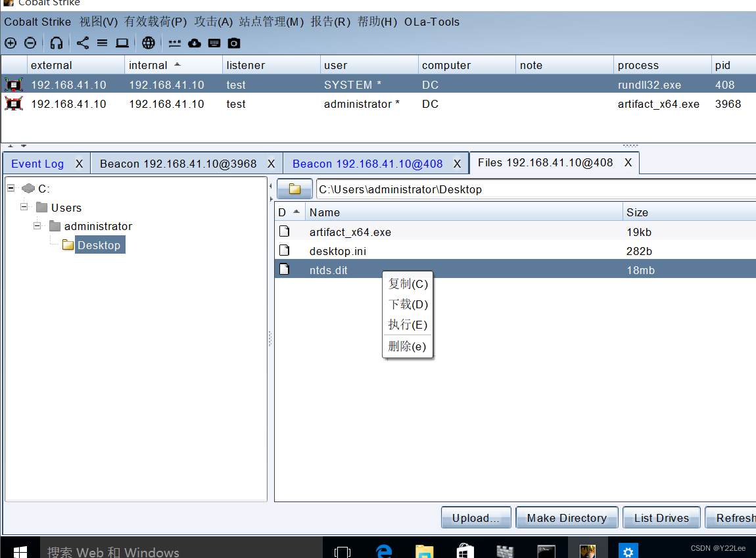Click the beacon icon of administrator session
Image resolution: width=756 pixels, height=558 pixels.
coord(14,104)
